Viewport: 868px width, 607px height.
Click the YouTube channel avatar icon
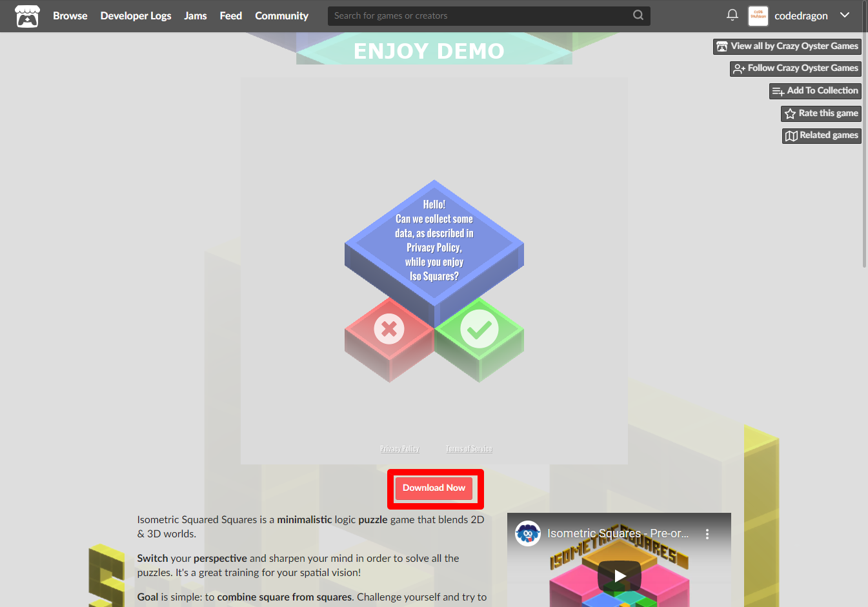click(x=527, y=533)
